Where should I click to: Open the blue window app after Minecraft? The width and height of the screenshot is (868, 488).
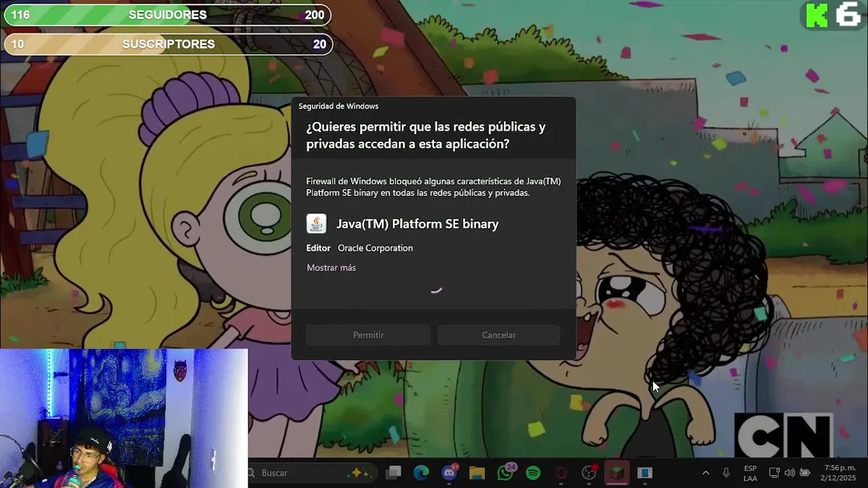pos(645,472)
